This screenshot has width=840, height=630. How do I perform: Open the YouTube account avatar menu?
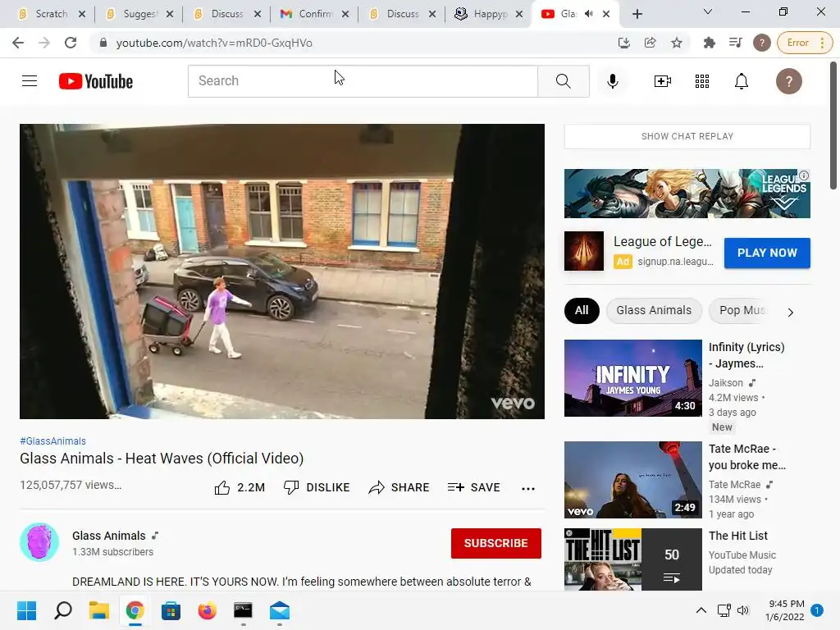click(x=788, y=81)
